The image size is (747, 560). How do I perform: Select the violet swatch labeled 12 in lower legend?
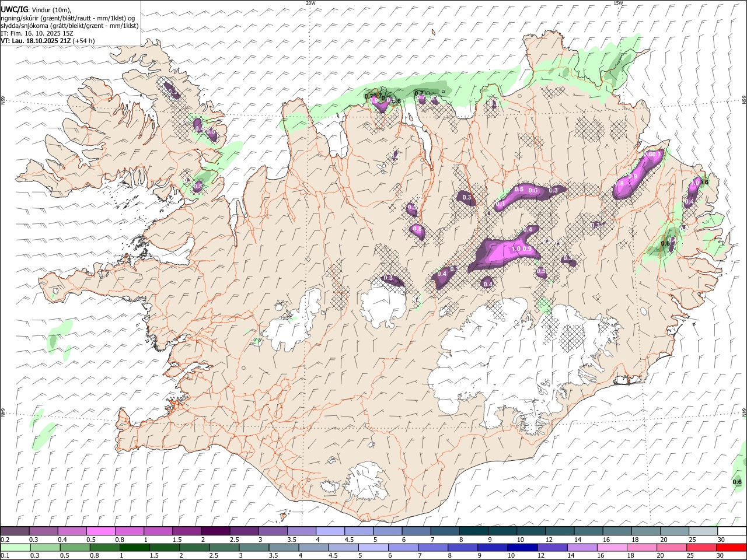[552, 548]
